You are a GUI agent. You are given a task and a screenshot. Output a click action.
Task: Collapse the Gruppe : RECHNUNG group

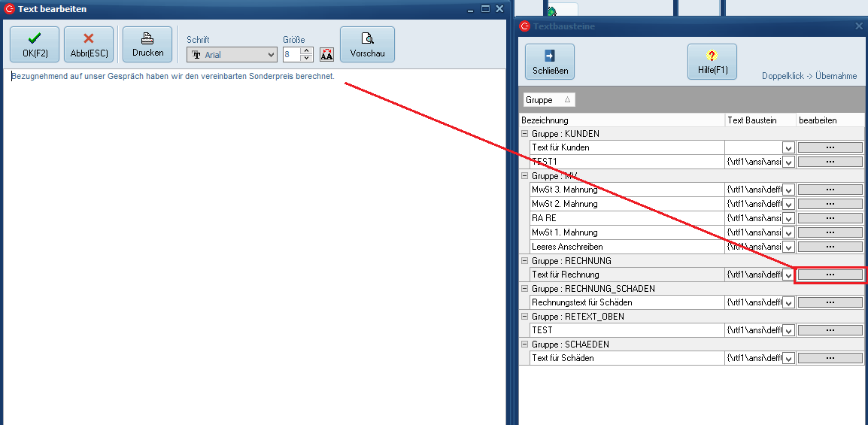pyautogui.click(x=524, y=261)
